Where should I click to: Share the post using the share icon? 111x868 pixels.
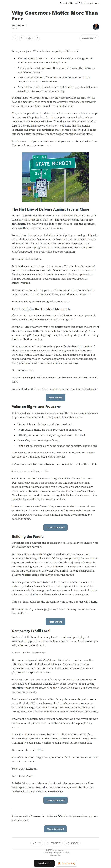[30, 38]
